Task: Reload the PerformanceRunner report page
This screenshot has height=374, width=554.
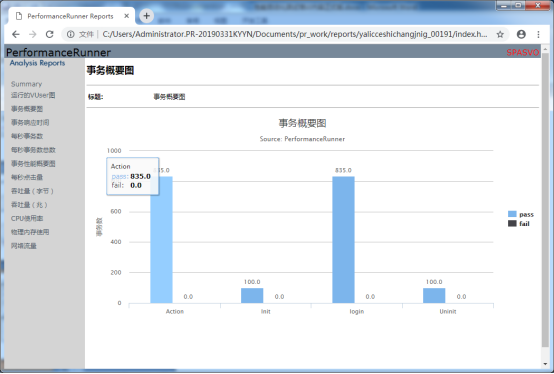Action: coord(49,34)
